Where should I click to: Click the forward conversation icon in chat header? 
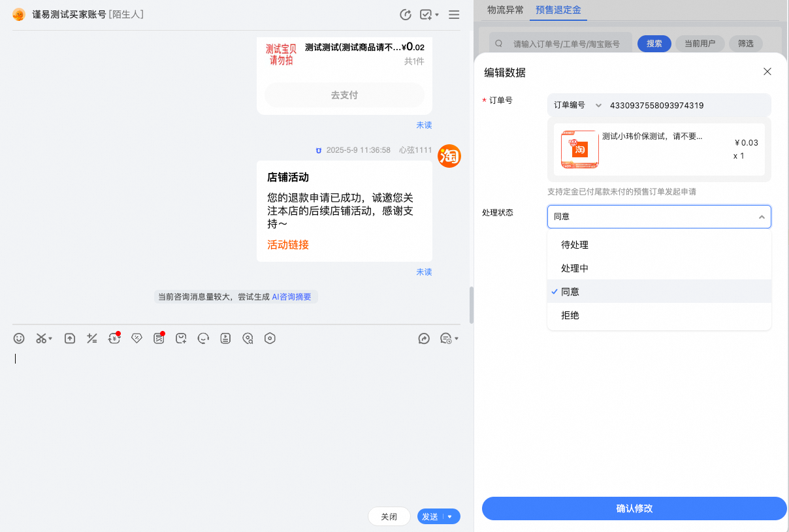pyautogui.click(x=406, y=14)
